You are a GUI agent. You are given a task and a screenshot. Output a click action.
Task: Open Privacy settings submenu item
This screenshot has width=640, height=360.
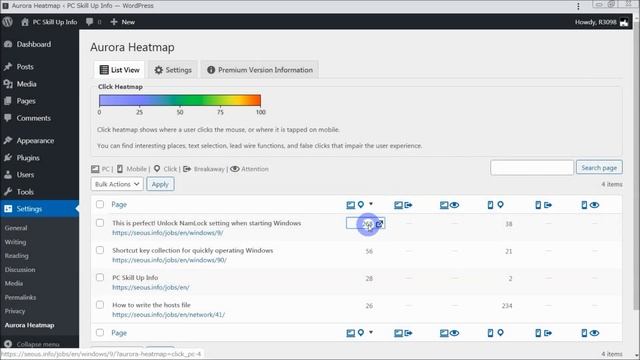(x=15, y=311)
